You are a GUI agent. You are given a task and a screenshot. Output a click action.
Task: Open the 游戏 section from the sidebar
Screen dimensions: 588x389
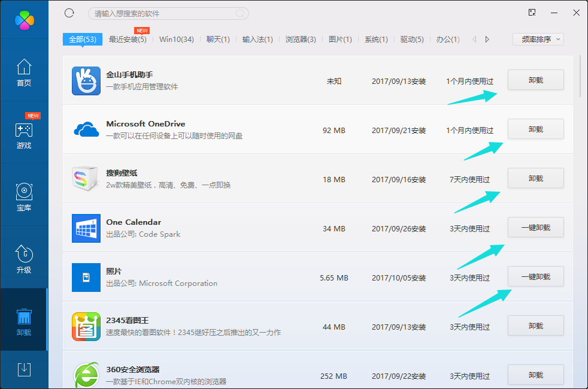(x=24, y=135)
